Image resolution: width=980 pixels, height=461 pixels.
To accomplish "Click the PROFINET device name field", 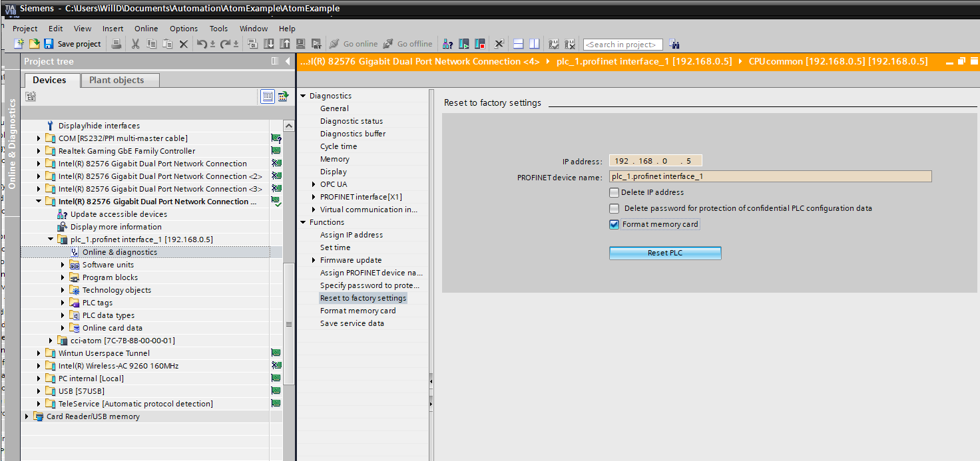I will click(x=770, y=177).
